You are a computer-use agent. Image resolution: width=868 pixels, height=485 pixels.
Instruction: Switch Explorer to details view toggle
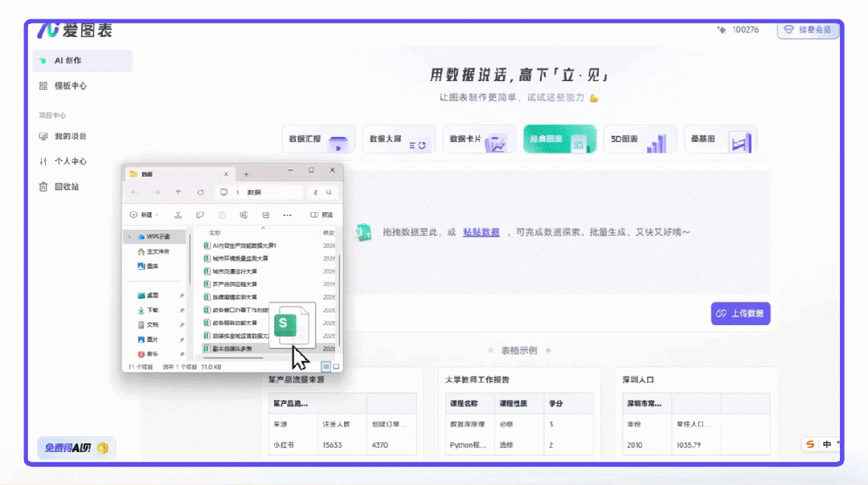pyautogui.click(x=326, y=366)
